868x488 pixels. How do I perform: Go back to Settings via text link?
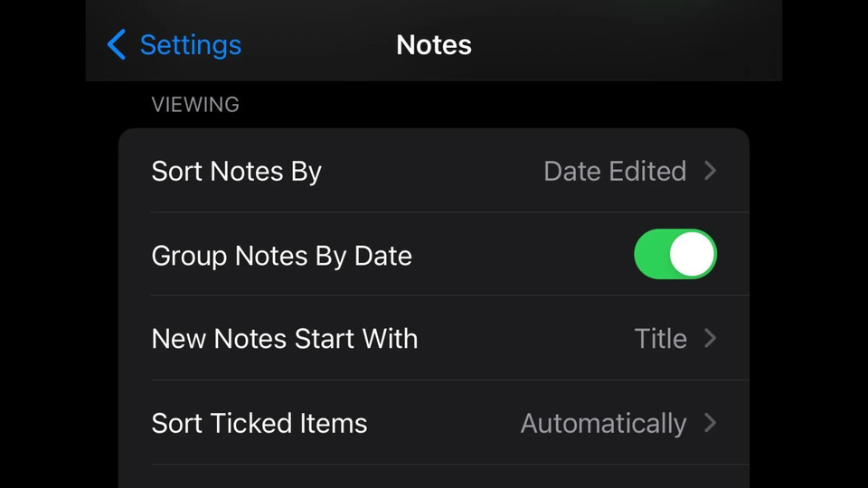pos(191,45)
